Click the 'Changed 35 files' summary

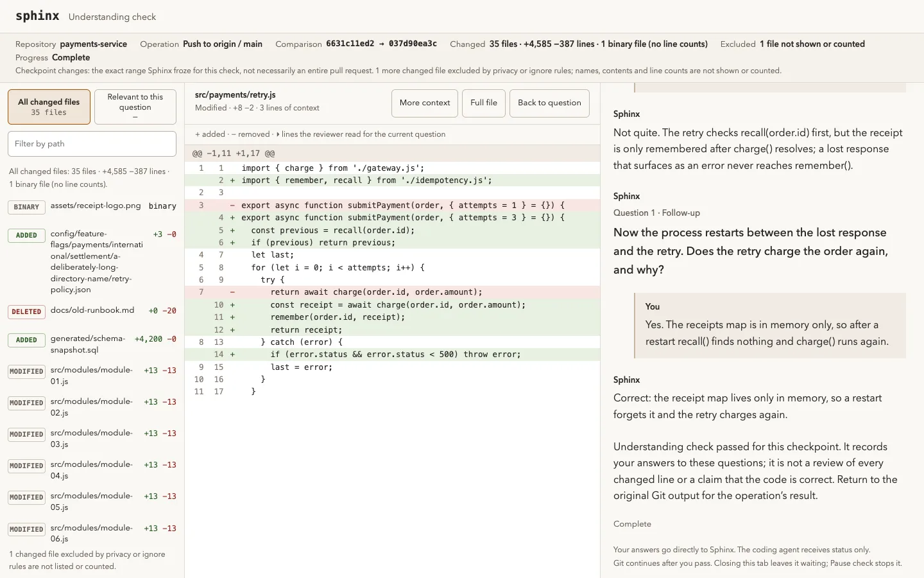(x=579, y=44)
